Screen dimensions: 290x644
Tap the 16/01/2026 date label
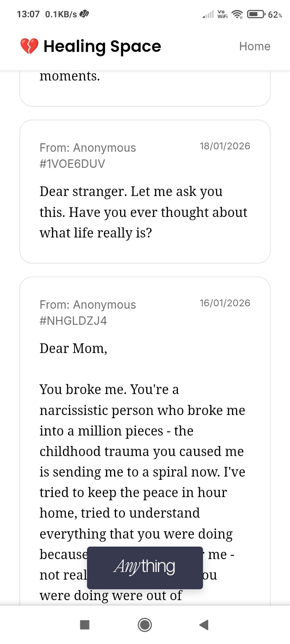click(225, 303)
